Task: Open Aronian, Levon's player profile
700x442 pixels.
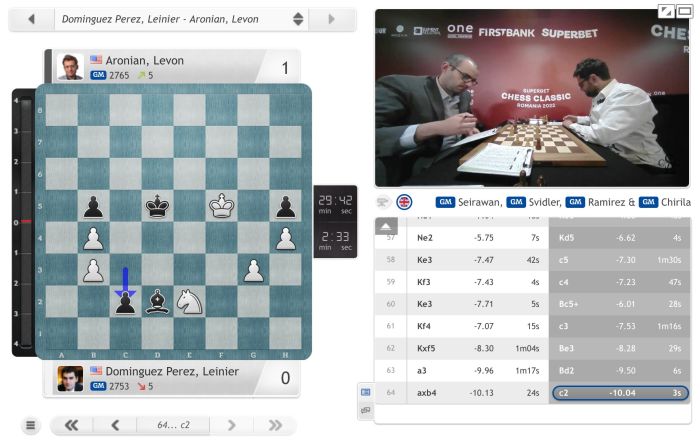Action: tap(144, 60)
